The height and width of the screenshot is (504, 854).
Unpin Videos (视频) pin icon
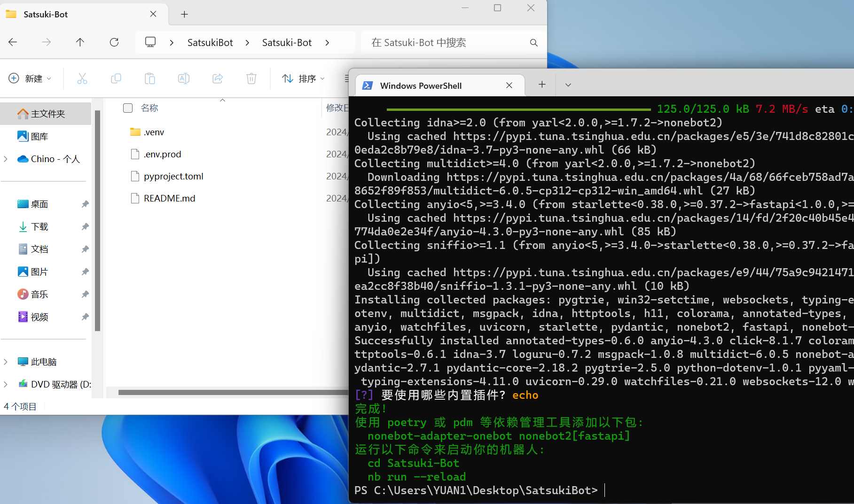(85, 317)
